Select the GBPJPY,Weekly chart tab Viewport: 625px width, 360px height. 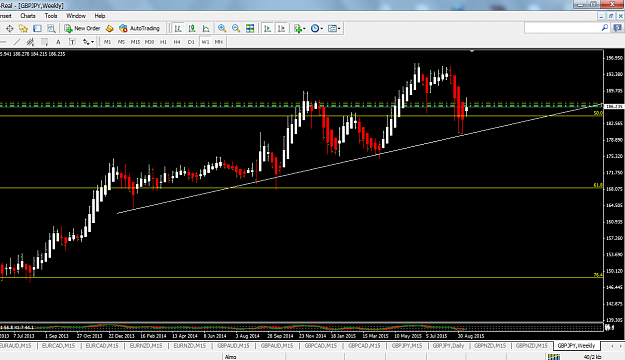(x=576, y=346)
